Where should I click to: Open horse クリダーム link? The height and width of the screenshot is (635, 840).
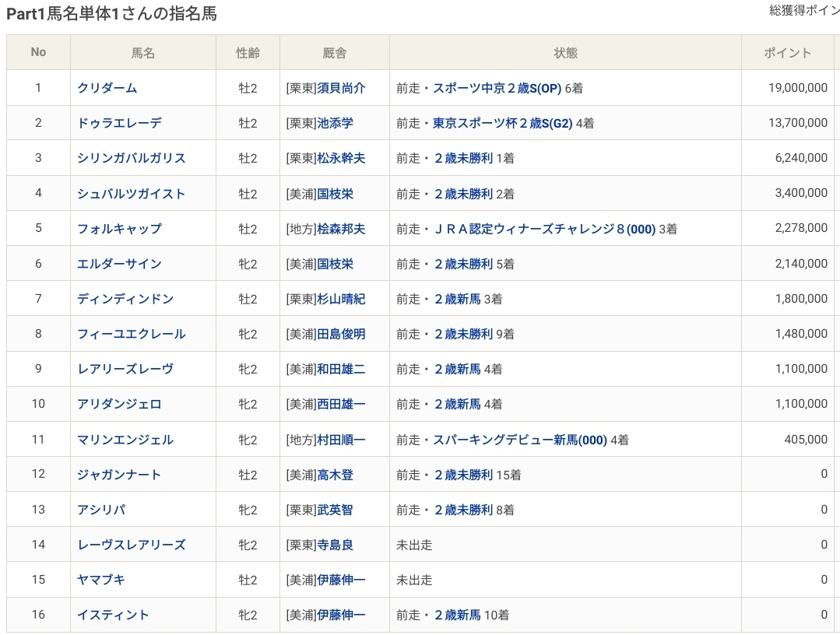(x=107, y=88)
